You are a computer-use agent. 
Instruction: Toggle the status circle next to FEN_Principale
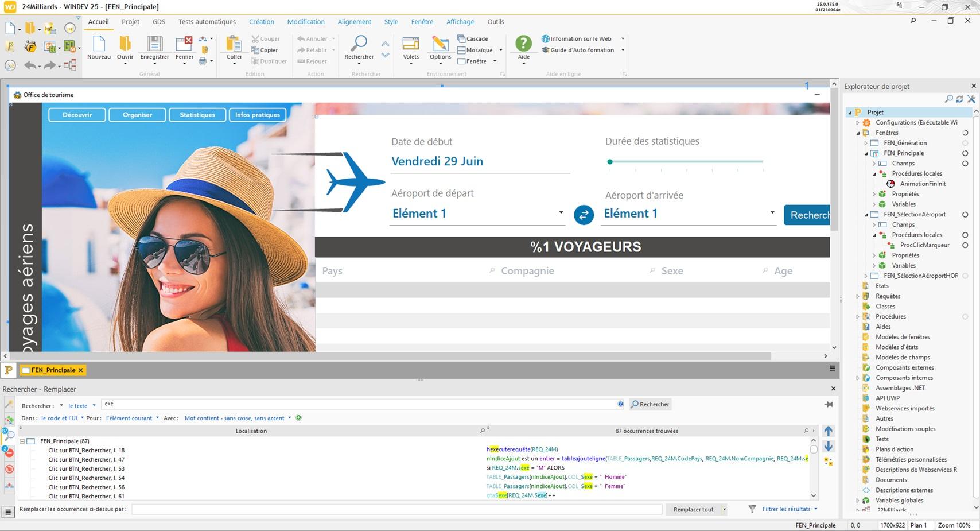point(965,153)
